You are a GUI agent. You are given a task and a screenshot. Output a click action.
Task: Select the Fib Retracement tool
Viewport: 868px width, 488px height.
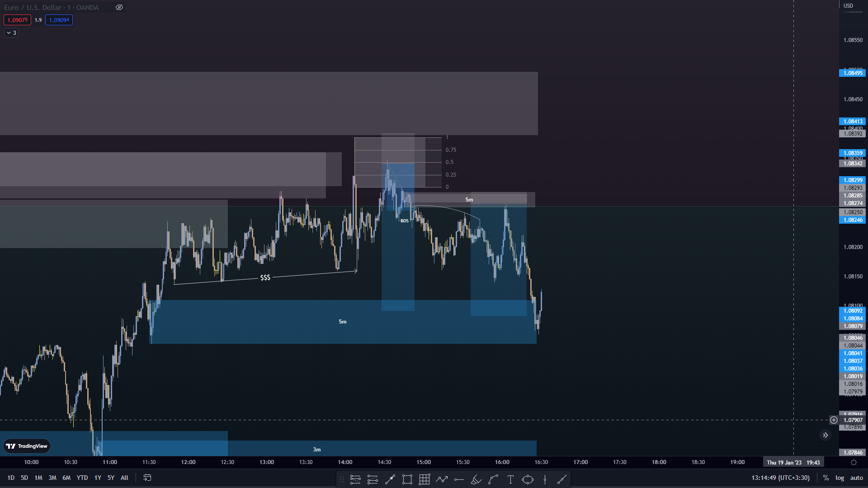(x=355, y=479)
